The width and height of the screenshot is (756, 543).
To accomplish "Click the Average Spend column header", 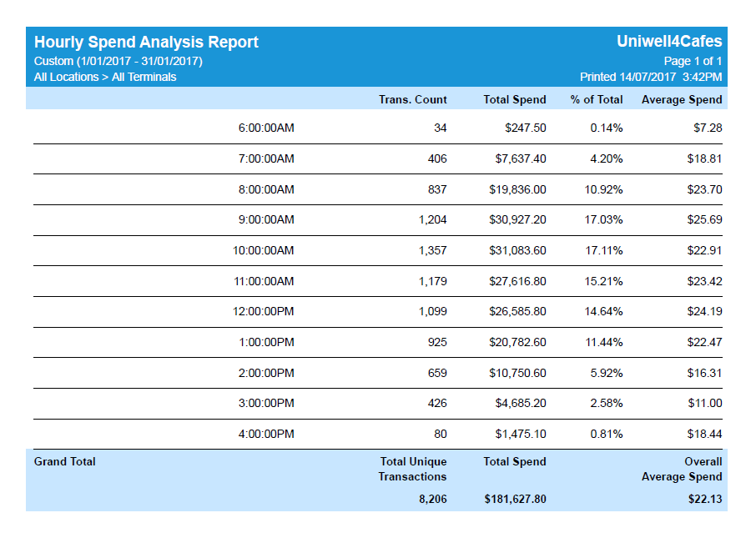I will pos(681,99).
